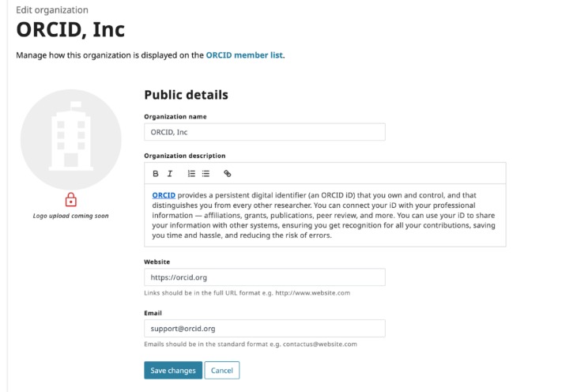Toggle italic formatting in description editor
The image size is (562, 392).
(170, 174)
